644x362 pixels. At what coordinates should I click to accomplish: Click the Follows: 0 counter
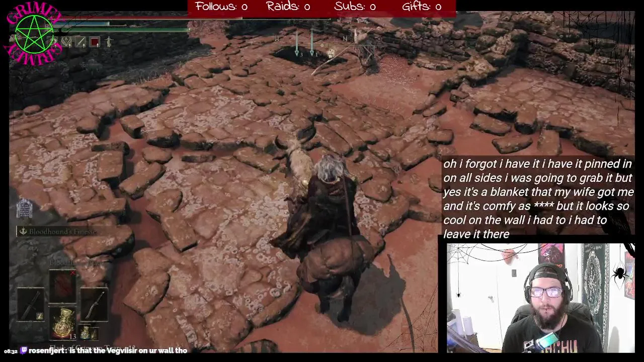(x=221, y=7)
